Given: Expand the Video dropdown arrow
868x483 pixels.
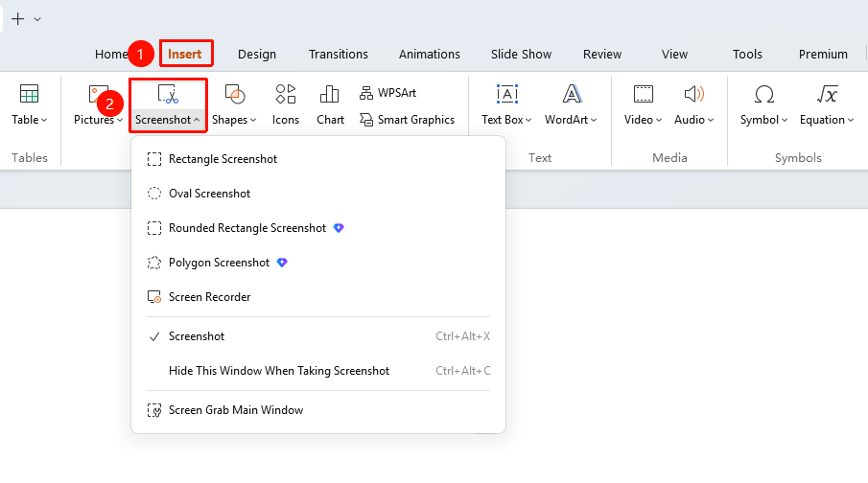Looking at the screenshot, I should tap(659, 120).
